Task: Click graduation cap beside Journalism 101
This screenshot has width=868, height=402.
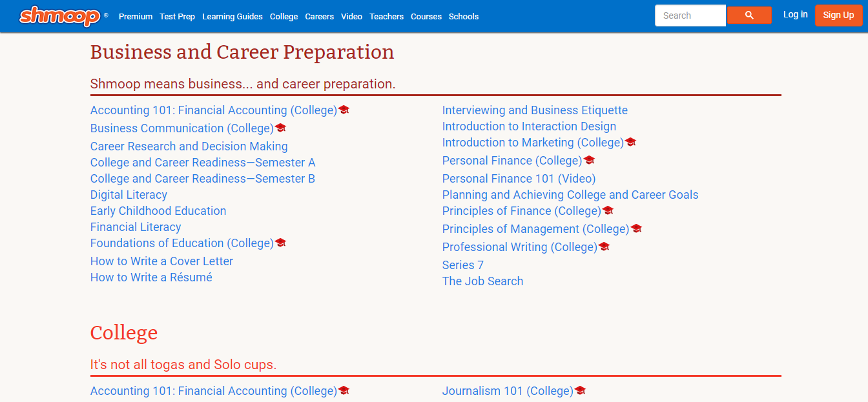Action: 580,390
